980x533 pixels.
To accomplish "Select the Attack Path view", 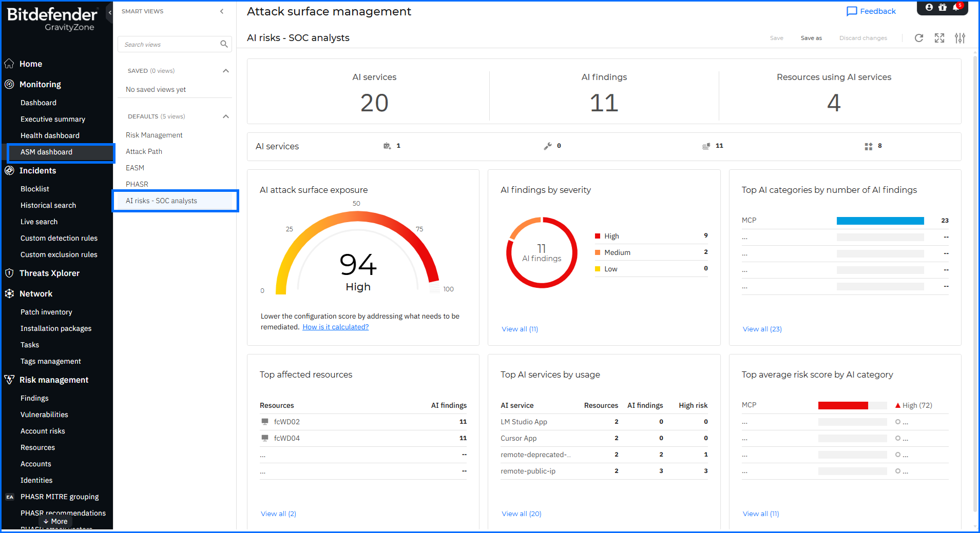I will pyautogui.click(x=144, y=151).
